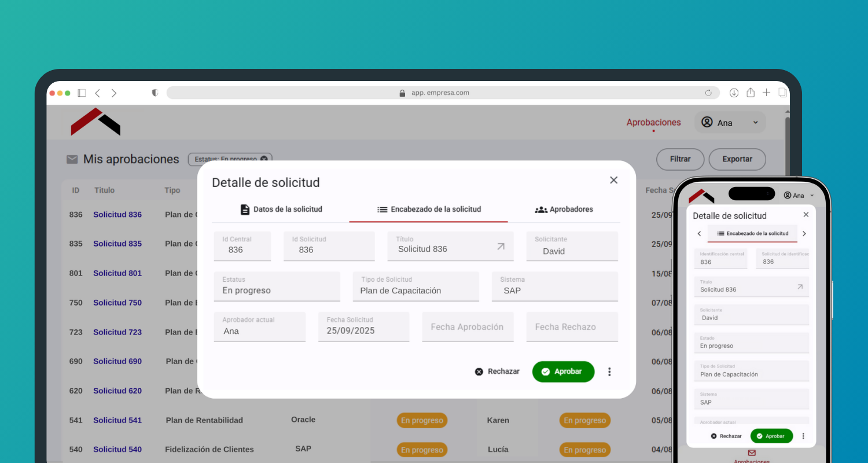Go to next tab with phone right chevron
Viewport: 868px width, 463px height.
click(x=804, y=234)
